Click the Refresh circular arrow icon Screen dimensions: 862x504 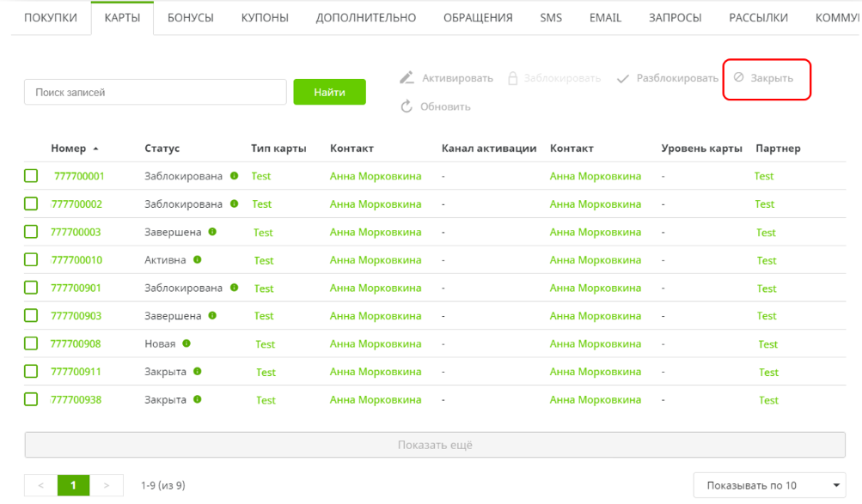(407, 106)
